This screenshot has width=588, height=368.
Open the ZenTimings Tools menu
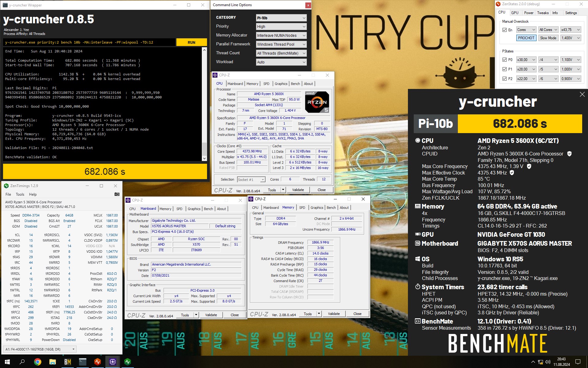coord(20,194)
